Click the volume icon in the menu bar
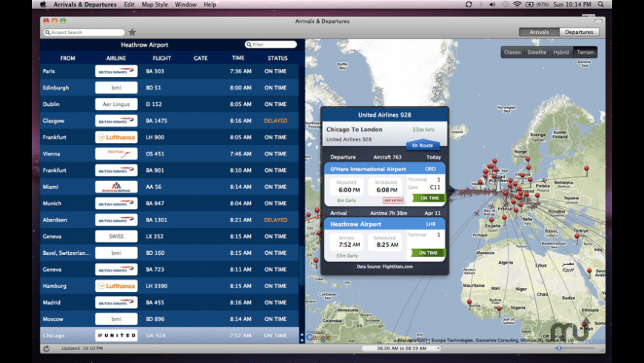This screenshot has height=363, width=644. (492, 4)
